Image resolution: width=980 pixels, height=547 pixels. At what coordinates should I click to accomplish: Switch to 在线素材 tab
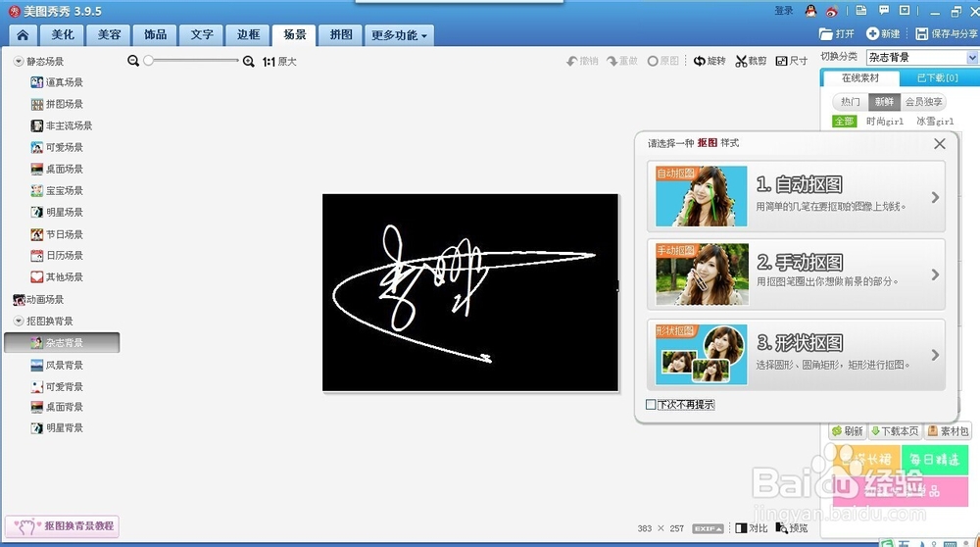coord(860,78)
